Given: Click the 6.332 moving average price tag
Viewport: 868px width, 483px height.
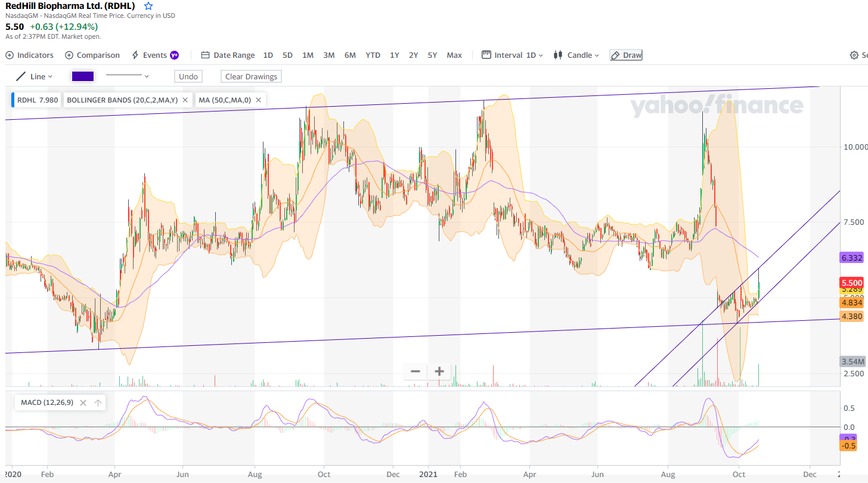Looking at the screenshot, I should (x=851, y=258).
